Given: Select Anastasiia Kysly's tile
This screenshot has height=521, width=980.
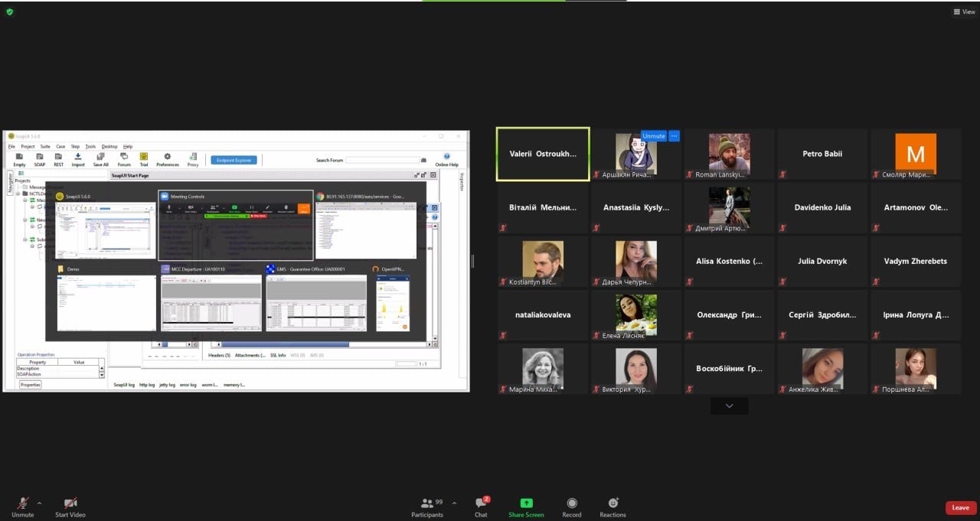Looking at the screenshot, I should click(x=636, y=207).
